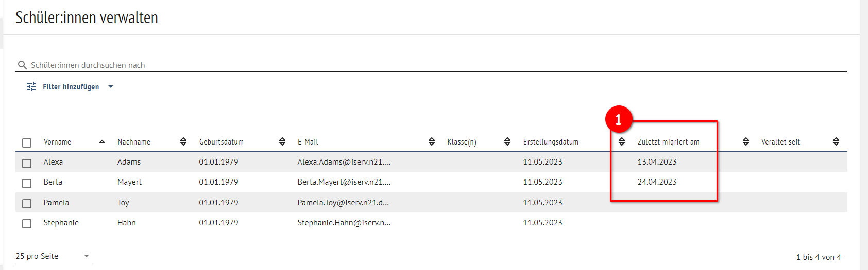Image resolution: width=868 pixels, height=270 pixels.
Task: Check the row for Pamela Toy
Action: (x=27, y=204)
